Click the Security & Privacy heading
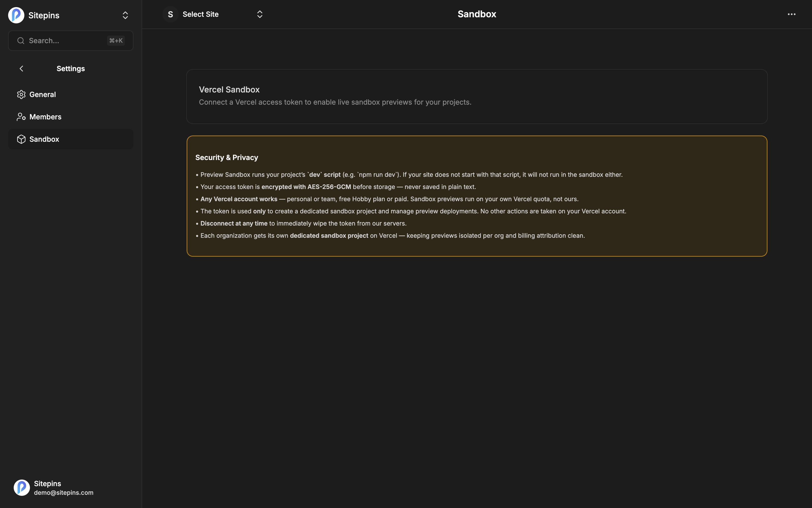 point(227,157)
